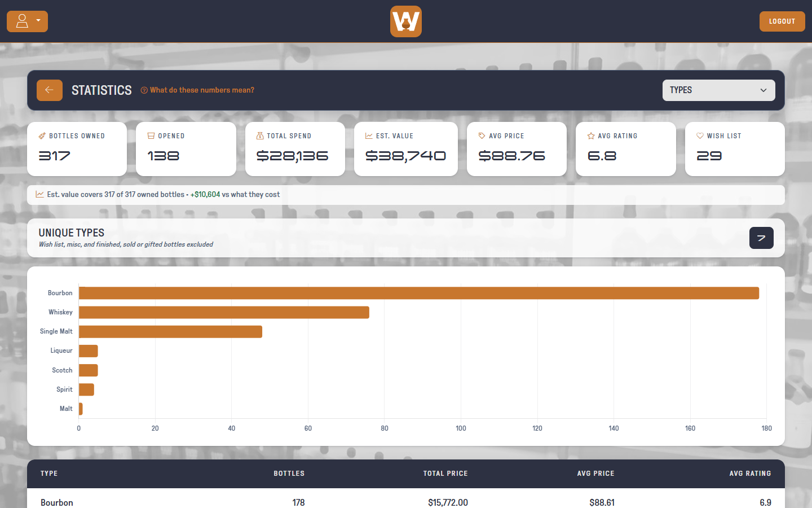
Task: Select the Liqueur chart bar
Action: 89,351
